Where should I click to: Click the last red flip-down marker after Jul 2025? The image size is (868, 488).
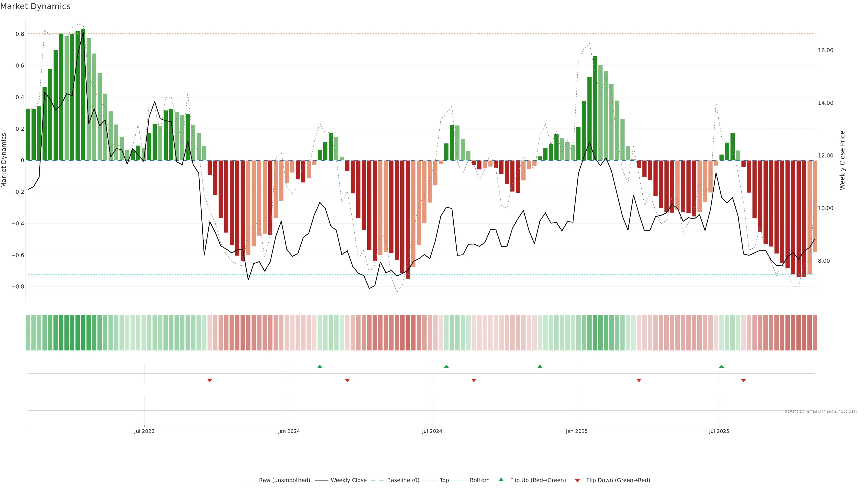coord(744,380)
